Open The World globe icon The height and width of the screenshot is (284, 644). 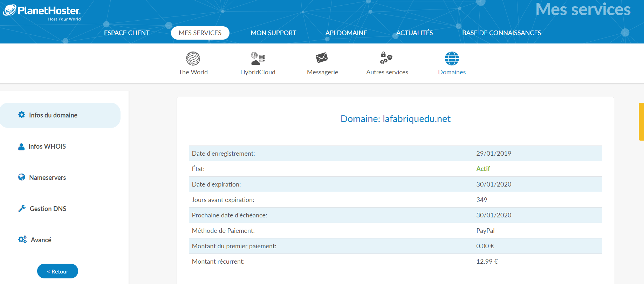[193, 59]
